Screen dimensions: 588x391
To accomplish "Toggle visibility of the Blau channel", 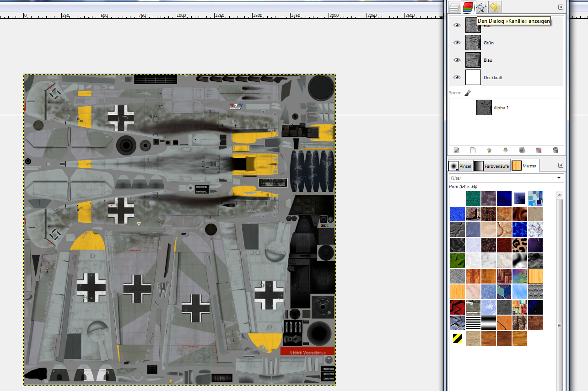I will click(x=457, y=60).
